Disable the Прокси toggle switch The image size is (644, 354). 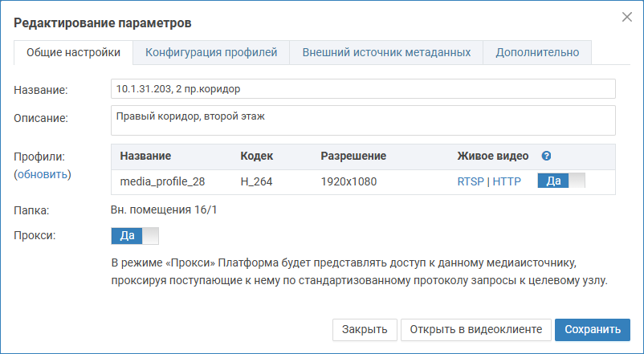point(135,236)
